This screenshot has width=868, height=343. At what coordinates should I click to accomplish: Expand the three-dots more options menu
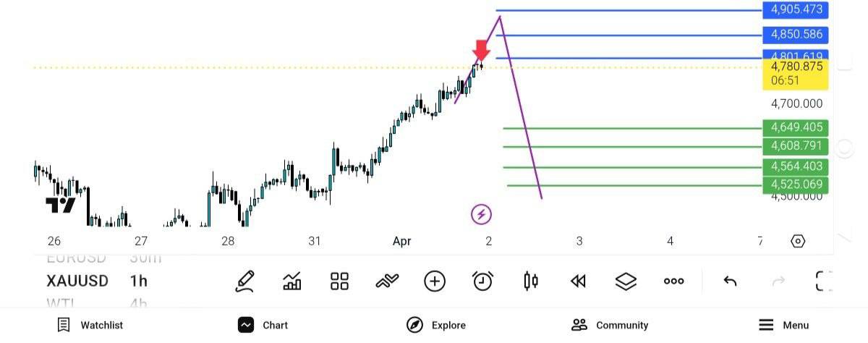click(673, 281)
